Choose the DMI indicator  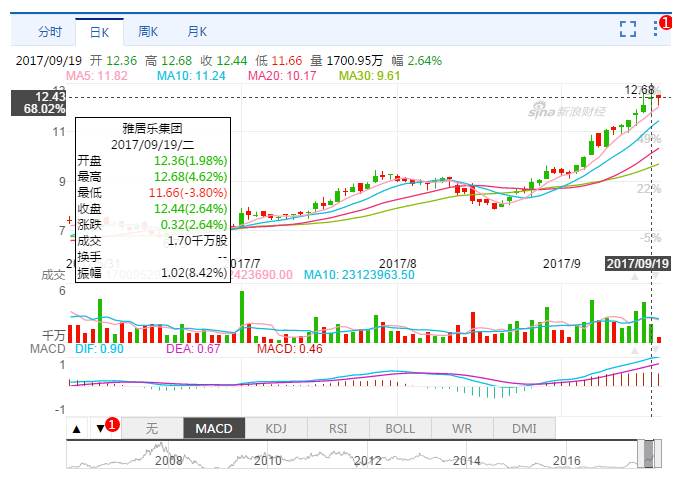pos(524,428)
